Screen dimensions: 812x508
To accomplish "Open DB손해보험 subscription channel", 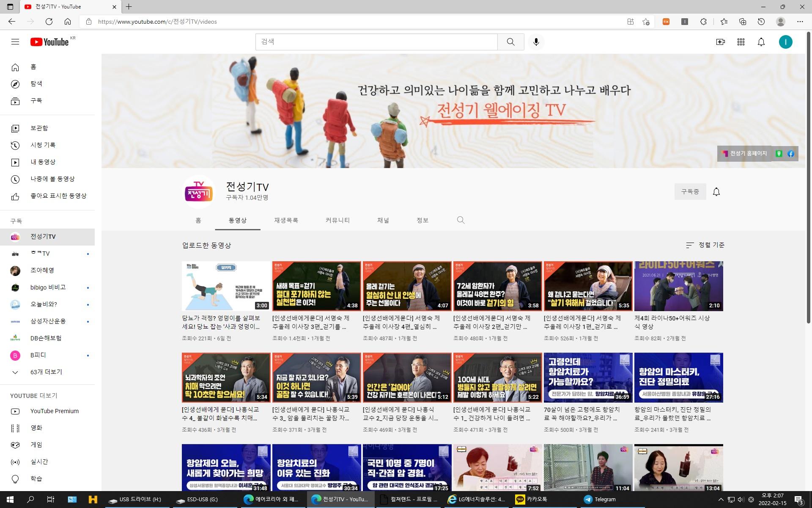I will (x=47, y=338).
